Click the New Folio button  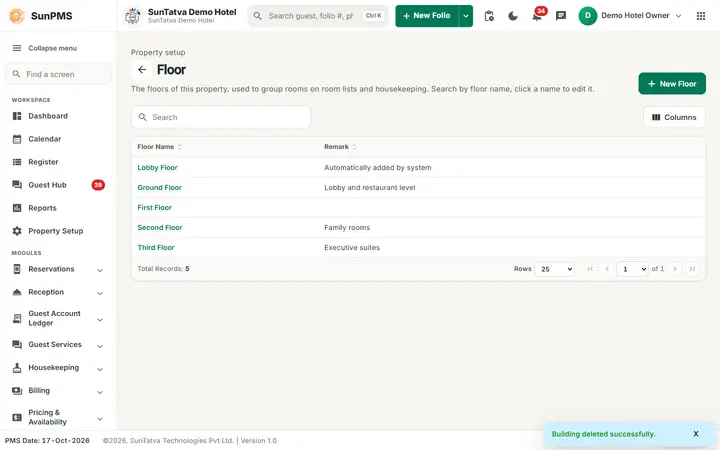pos(427,16)
